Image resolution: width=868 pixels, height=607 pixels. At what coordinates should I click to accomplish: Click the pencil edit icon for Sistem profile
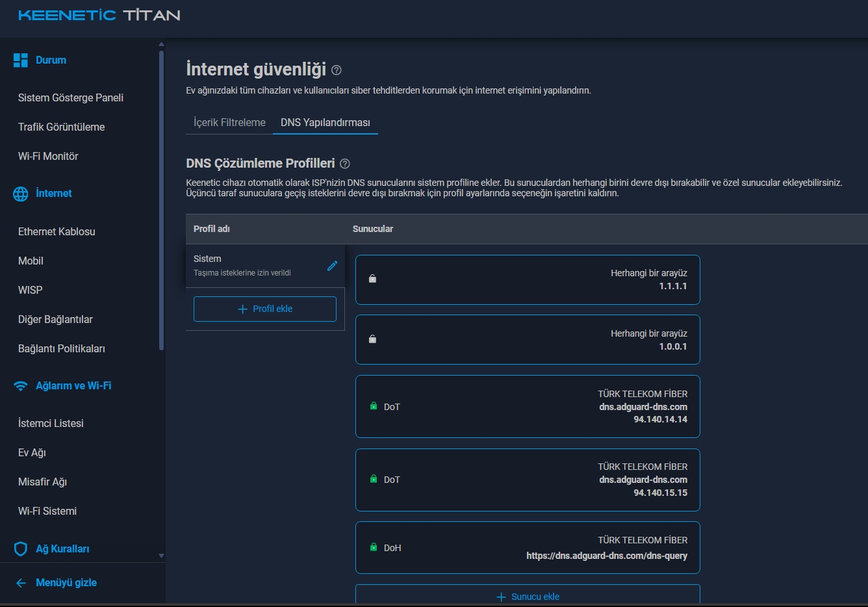[332, 266]
